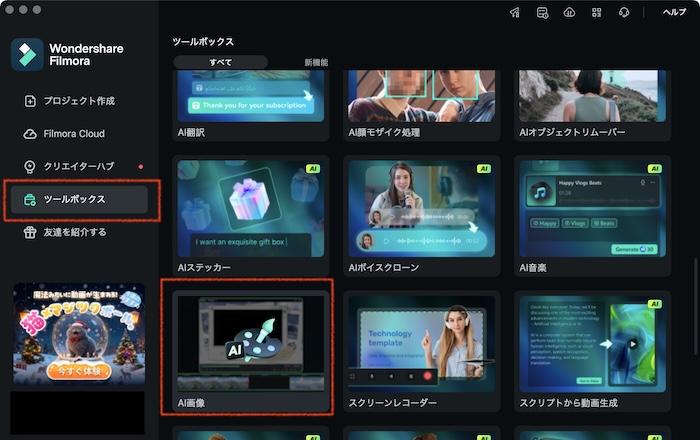
Task: Click the クリエイターハブ lightbulb icon
Action: coord(29,166)
